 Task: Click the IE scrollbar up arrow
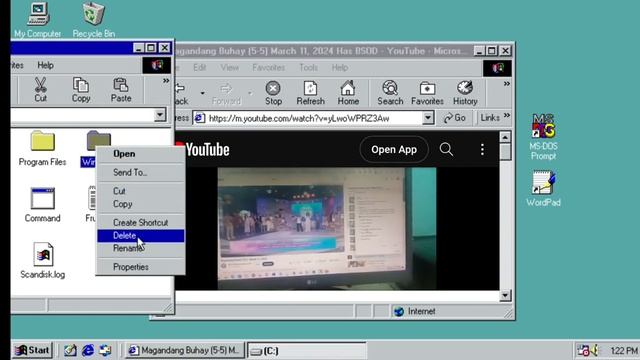tap(505, 137)
